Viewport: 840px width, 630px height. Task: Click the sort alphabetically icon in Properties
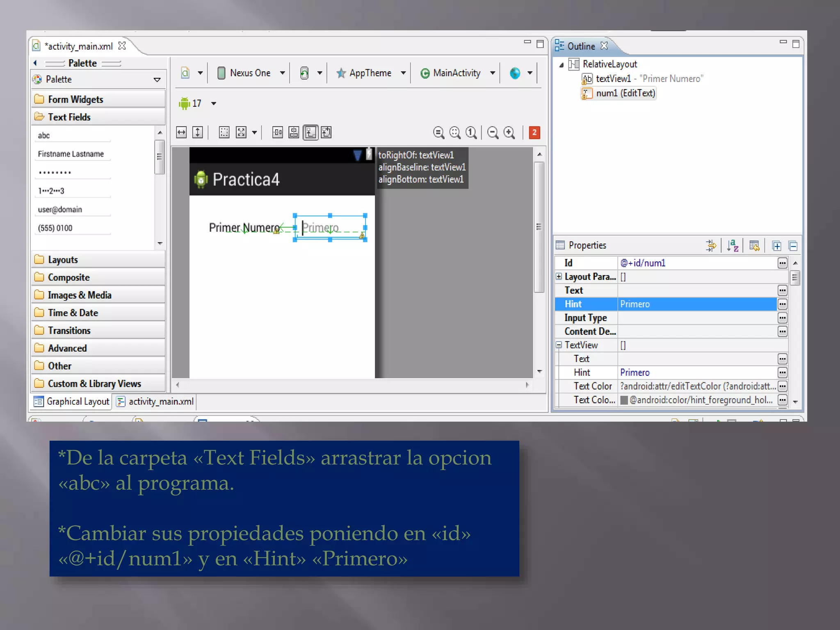point(733,246)
